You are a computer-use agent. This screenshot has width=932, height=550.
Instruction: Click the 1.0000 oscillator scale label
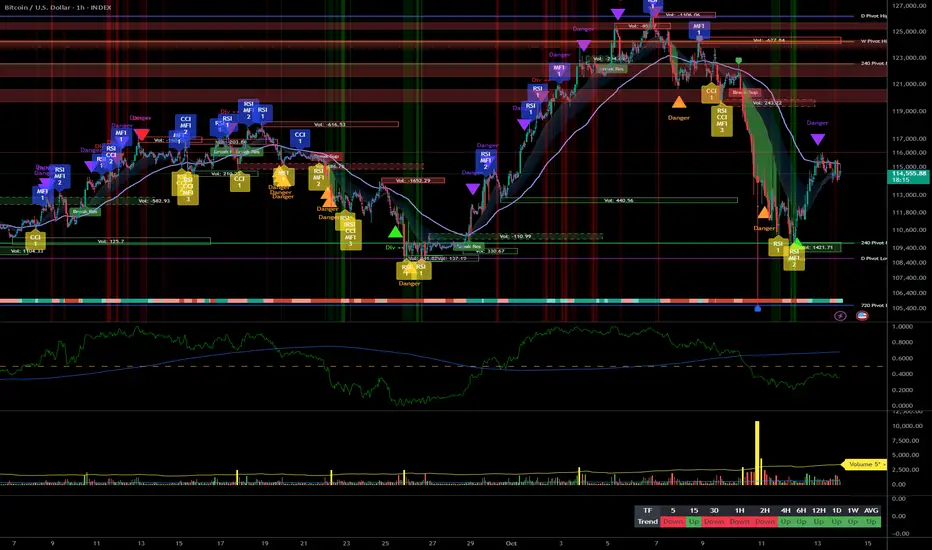tap(902, 326)
